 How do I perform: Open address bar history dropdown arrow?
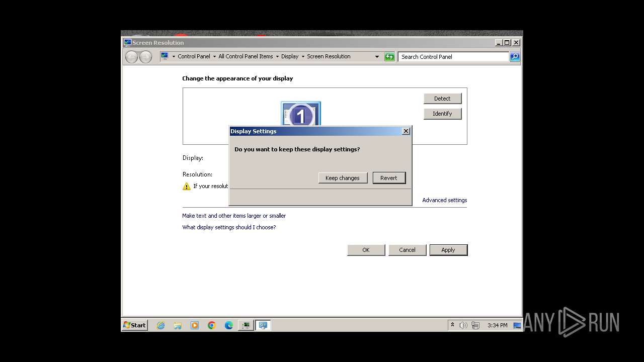[377, 57]
